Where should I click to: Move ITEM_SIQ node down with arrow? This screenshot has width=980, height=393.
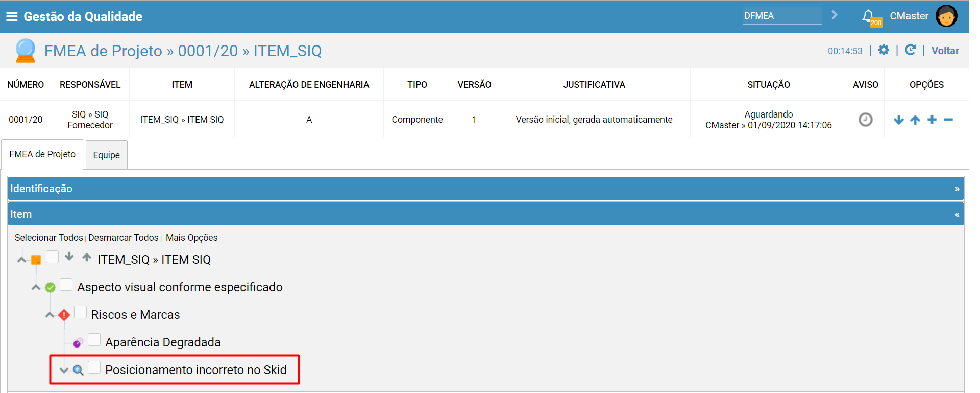[x=69, y=257]
